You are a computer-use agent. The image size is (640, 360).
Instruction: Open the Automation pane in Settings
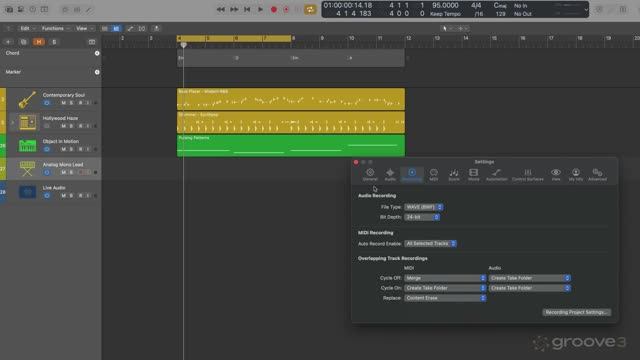(x=496, y=175)
